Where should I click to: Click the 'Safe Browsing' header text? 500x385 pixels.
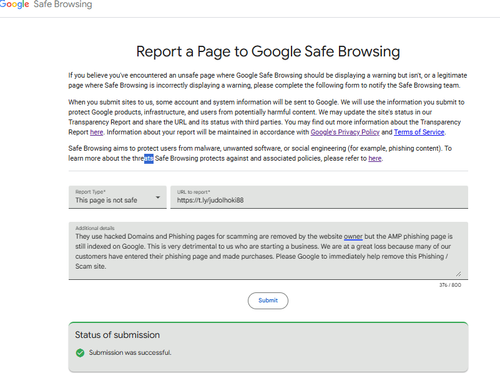click(63, 5)
